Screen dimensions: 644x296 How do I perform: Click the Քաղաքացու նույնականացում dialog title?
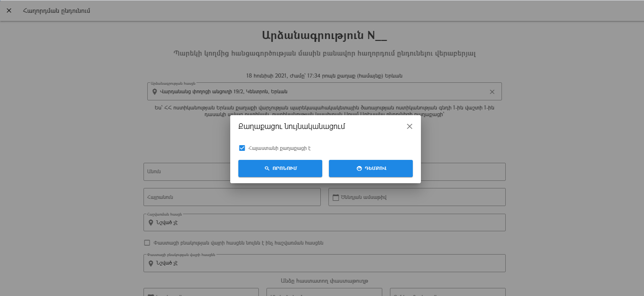(291, 127)
